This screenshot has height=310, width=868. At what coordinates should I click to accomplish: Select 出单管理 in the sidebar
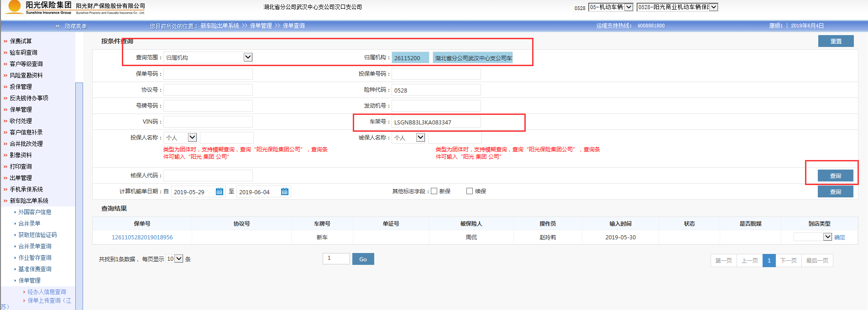click(21, 178)
